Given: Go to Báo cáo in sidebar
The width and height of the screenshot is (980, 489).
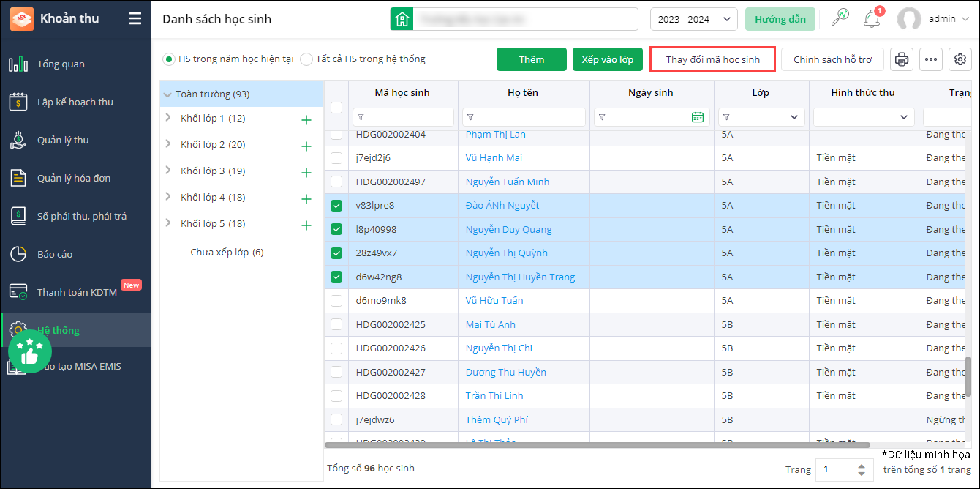Looking at the screenshot, I should [55, 254].
